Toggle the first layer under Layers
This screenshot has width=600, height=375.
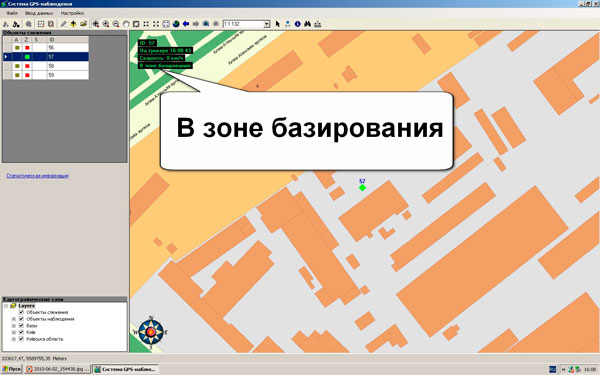[x=21, y=312]
